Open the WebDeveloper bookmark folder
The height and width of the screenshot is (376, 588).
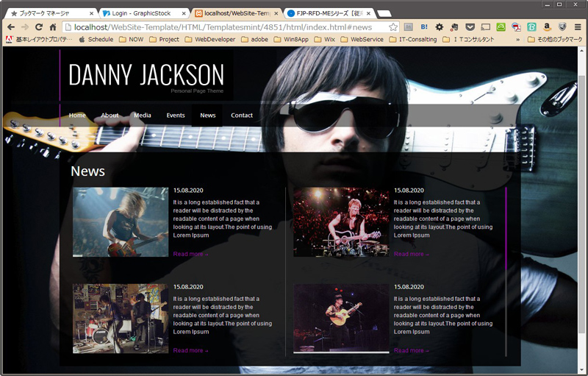(x=209, y=39)
